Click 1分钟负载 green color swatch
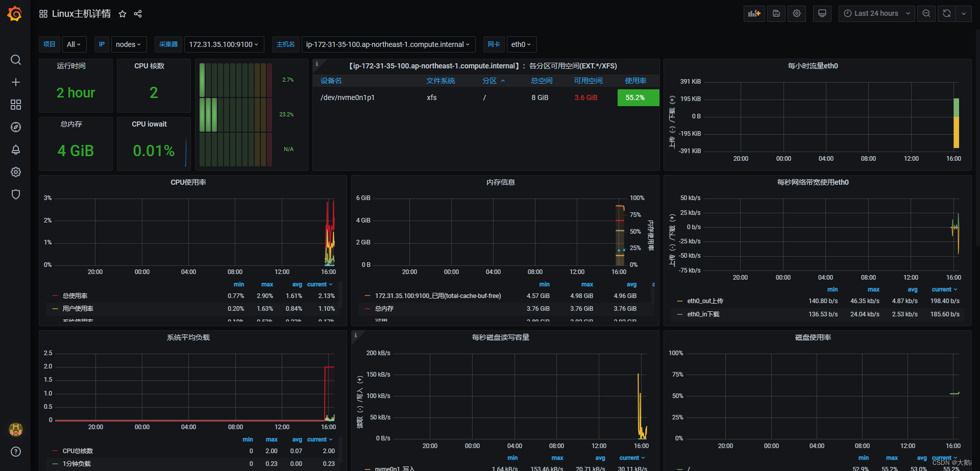The width and height of the screenshot is (980, 471). pyautogui.click(x=55, y=464)
